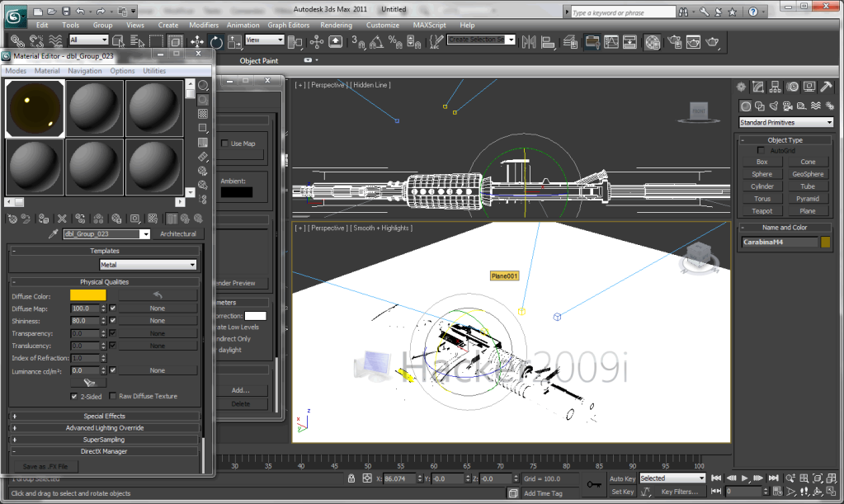Open the Selected key filter dropdown
Screen dimensions: 844x504
click(672, 478)
